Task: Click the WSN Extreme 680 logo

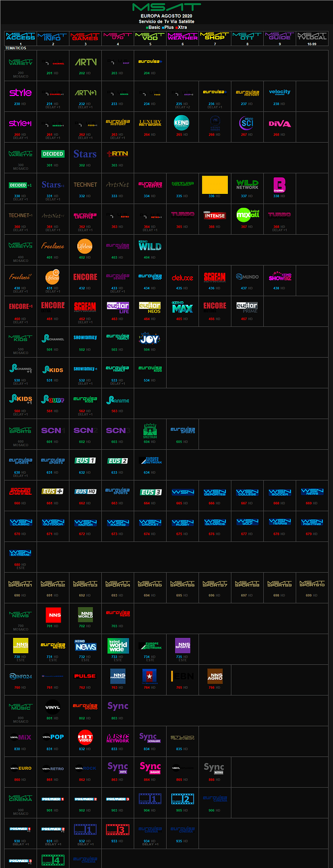Action: pyautogui.click(x=21, y=553)
